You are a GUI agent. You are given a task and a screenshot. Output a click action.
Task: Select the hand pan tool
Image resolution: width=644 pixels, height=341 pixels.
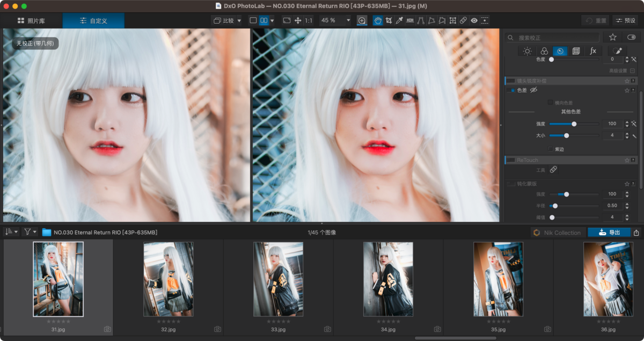tap(378, 20)
